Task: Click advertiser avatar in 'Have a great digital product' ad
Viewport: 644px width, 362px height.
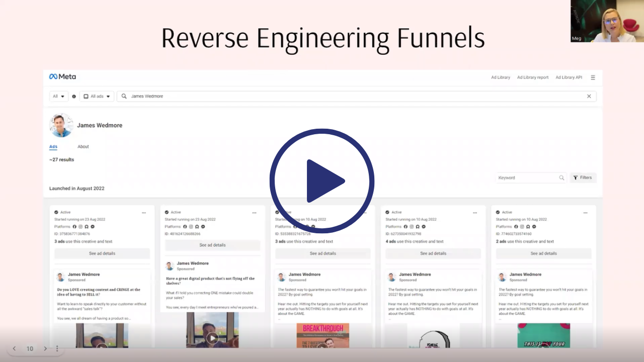Action: tap(170, 266)
